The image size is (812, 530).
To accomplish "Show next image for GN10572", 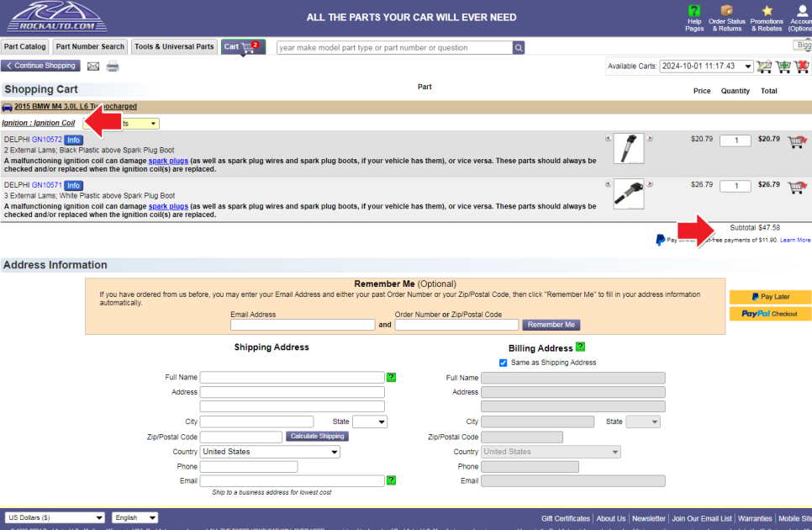I will [650, 138].
